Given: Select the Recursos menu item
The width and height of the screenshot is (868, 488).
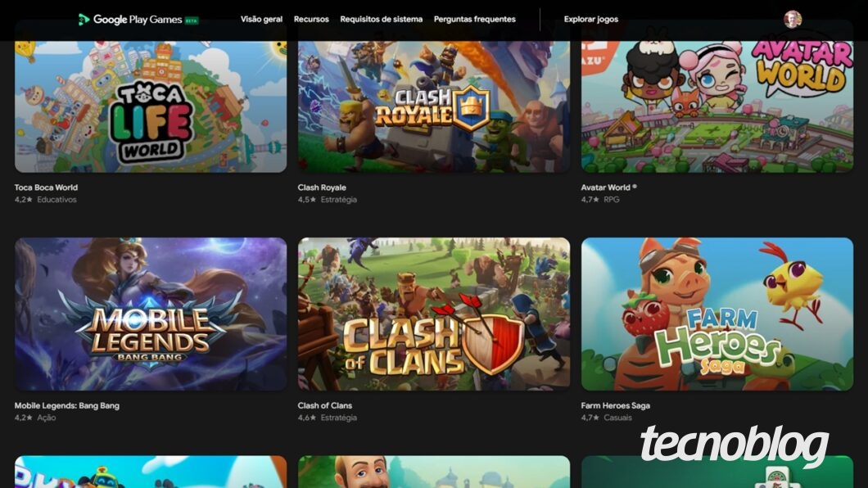Looking at the screenshot, I should point(311,20).
